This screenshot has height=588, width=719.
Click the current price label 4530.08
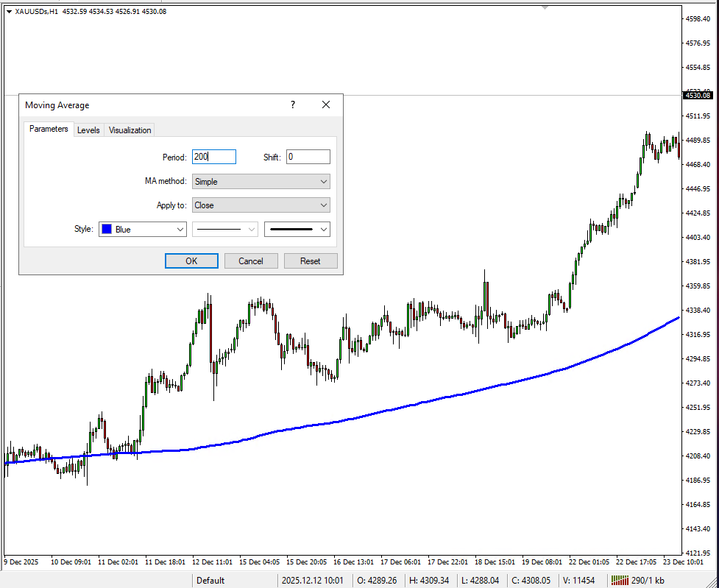tap(697, 95)
